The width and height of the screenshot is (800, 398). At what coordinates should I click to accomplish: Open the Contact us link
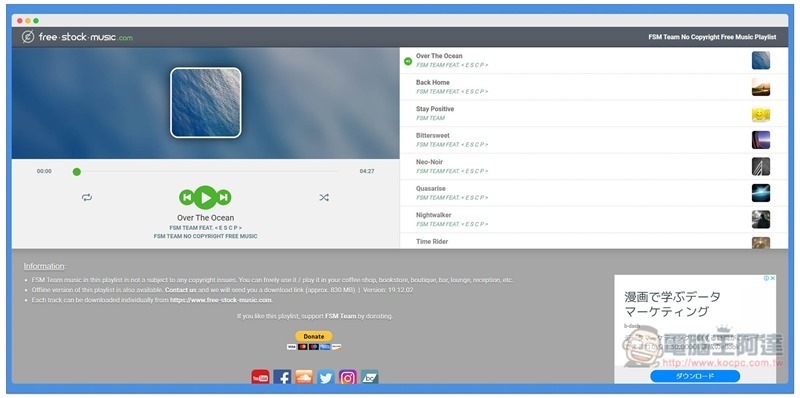181,290
